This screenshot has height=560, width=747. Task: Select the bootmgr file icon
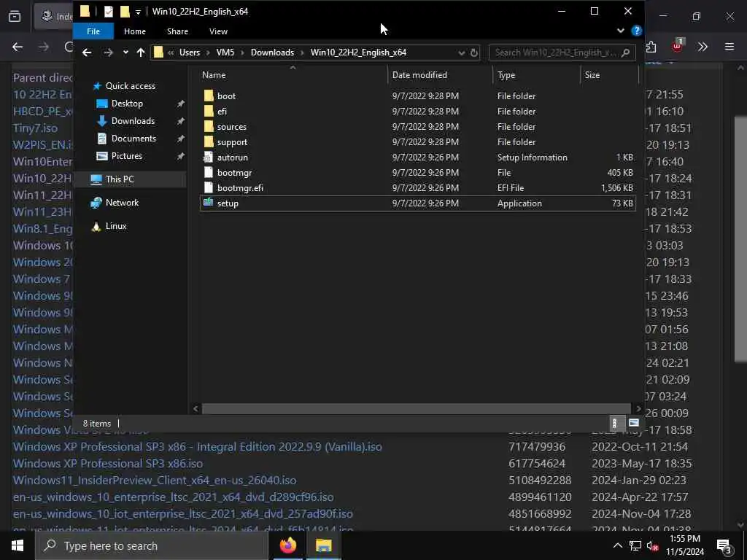click(208, 172)
